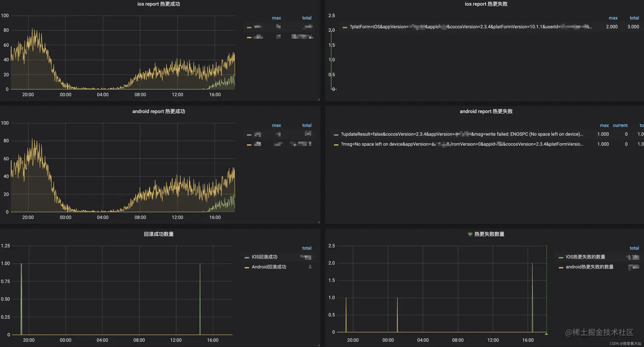Click the heart alert icon beside 热更失败数量

pos(470,234)
